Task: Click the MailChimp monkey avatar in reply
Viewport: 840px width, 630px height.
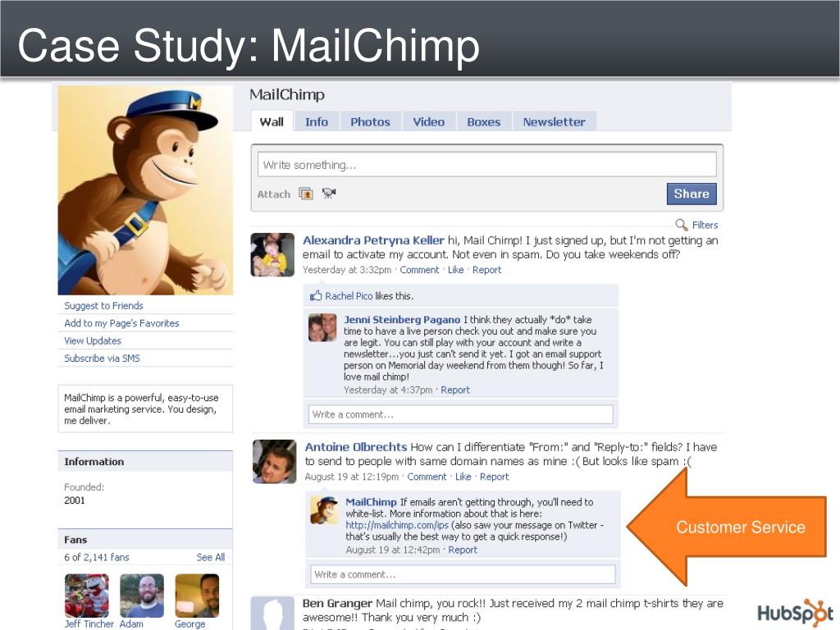Action: pyautogui.click(x=324, y=510)
